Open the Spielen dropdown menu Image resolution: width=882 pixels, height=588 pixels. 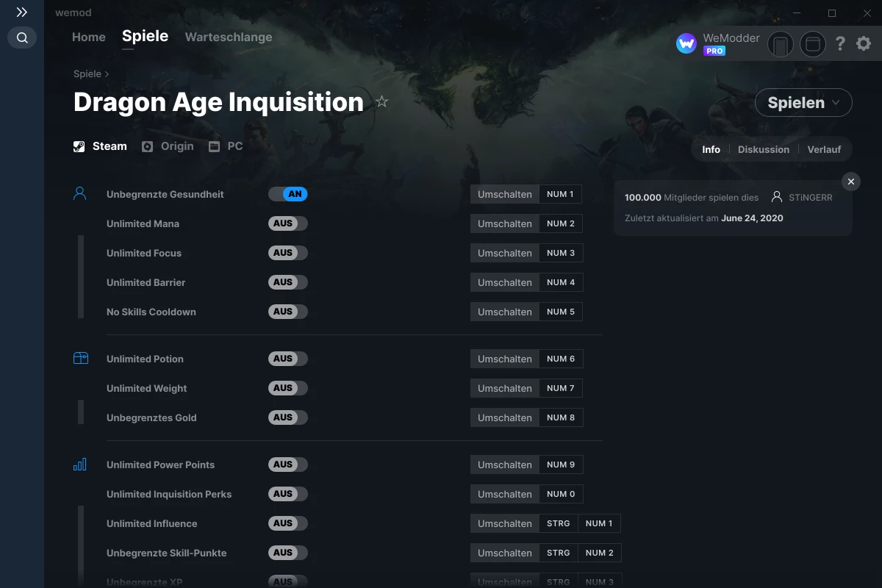pyautogui.click(x=803, y=102)
